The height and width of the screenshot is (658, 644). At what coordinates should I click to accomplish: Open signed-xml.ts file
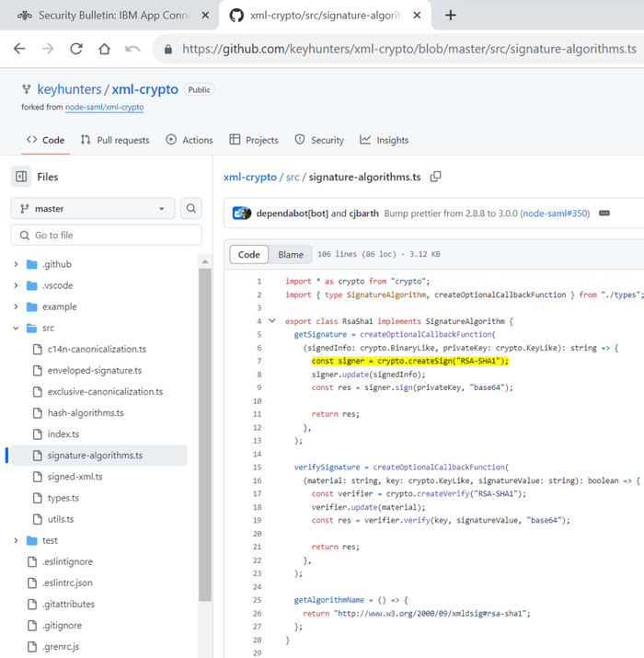tap(75, 477)
